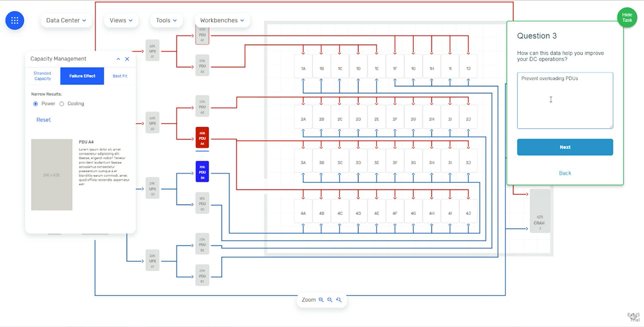Select the PDU A3 node

tap(202, 106)
